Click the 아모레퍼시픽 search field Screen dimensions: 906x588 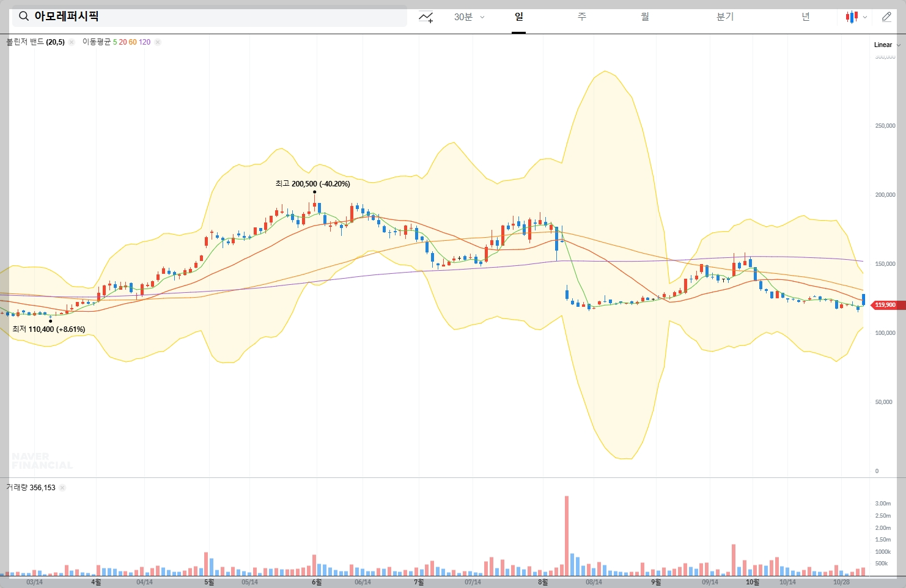click(210, 17)
